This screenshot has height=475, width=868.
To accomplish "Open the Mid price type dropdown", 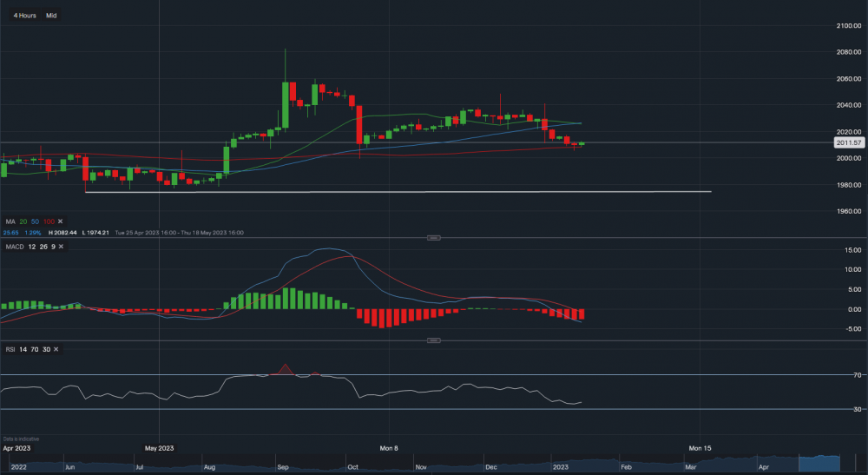I will click(52, 16).
